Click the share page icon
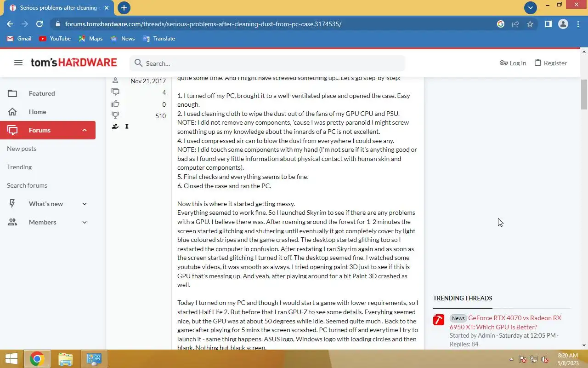Screen dimensions: 588x368 coord(515,24)
